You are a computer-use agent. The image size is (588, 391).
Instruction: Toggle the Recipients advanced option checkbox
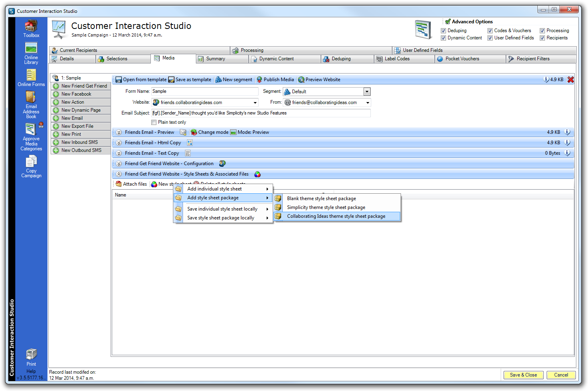pyautogui.click(x=542, y=38)
